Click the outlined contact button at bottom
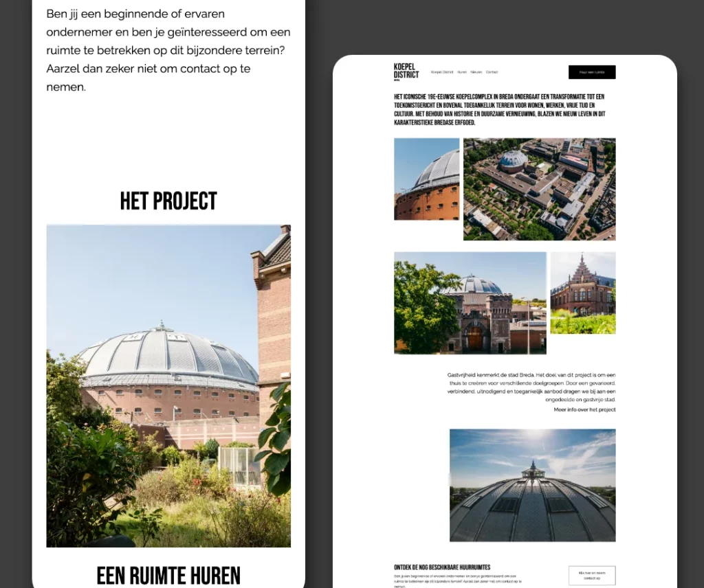 [591, 576]
